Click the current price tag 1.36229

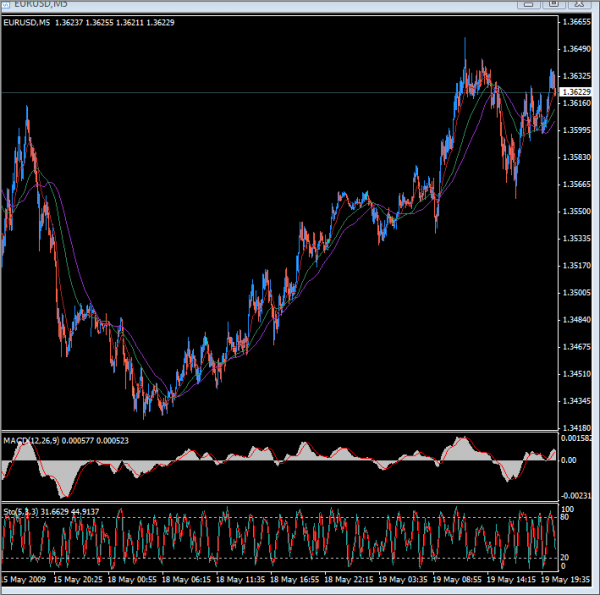(x=575, y=92)
